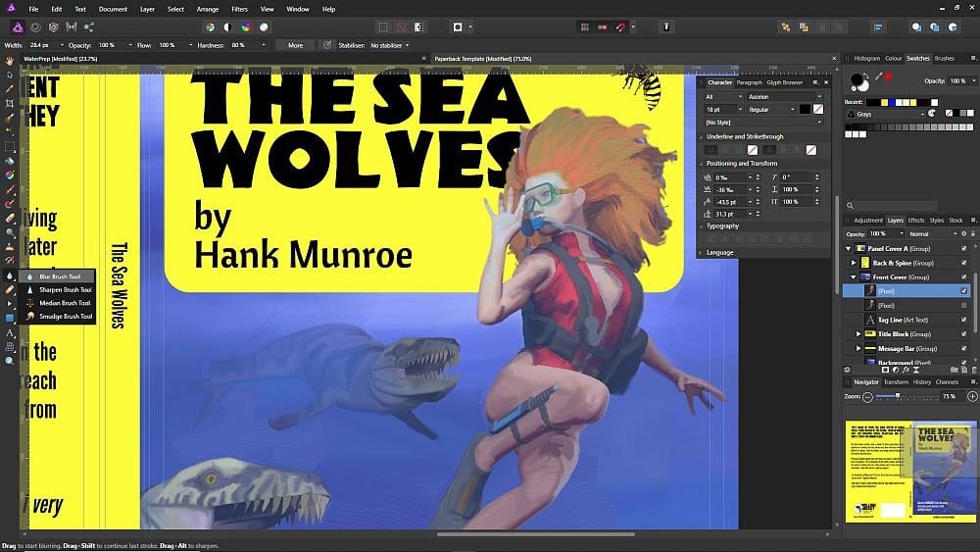Toggle visibility of Tag Line layer
The width and height of the screenshot is (980, 552).
(963, 320)
